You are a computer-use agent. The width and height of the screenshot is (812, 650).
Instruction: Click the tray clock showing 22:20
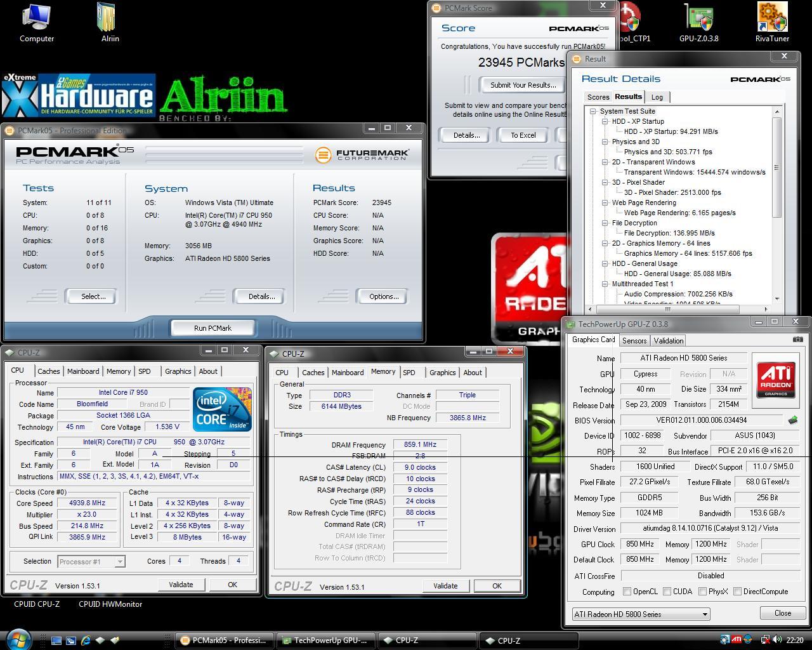pos(795,640)
